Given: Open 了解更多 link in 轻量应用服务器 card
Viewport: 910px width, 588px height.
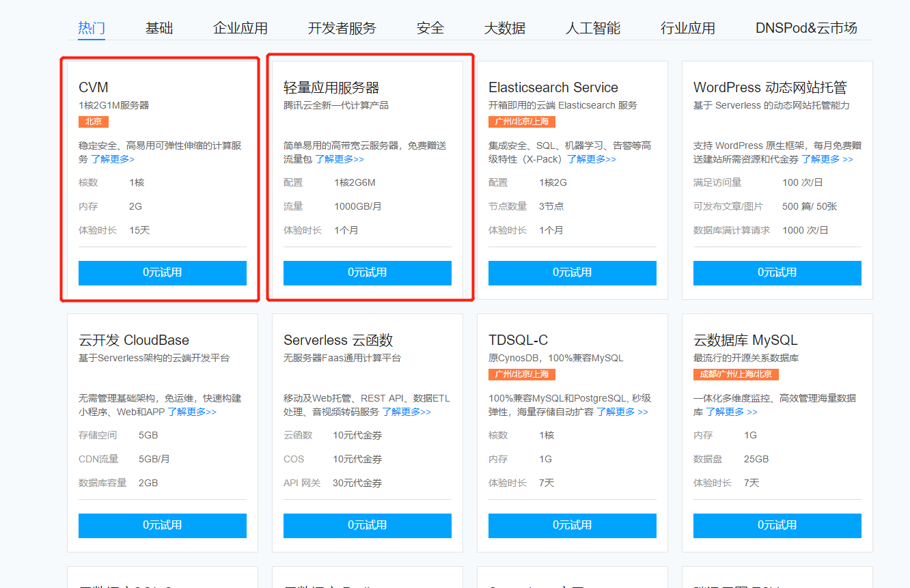Looking at the screenshot, I should [x=340, y=159].
